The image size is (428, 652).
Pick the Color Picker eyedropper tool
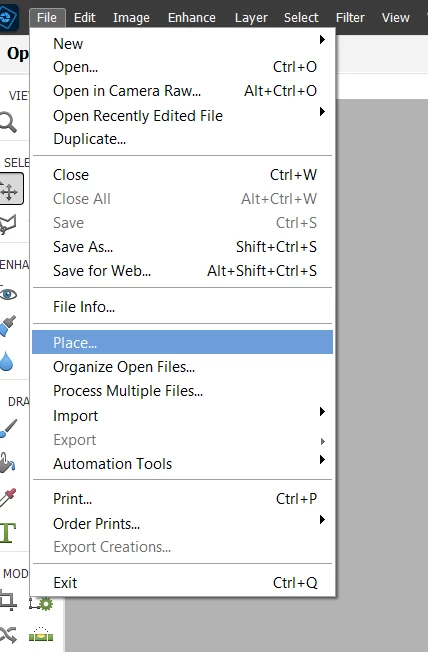8,497
